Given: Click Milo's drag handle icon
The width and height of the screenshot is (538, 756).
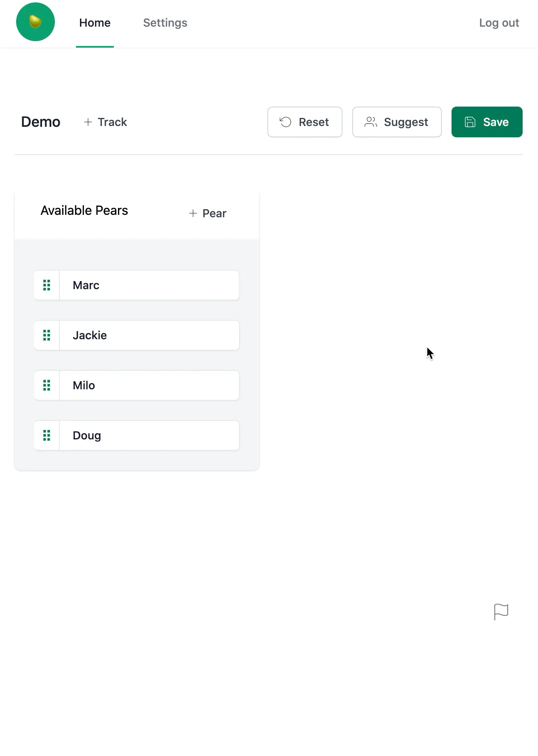Looking at the screenshot, I should click(47, 385).
